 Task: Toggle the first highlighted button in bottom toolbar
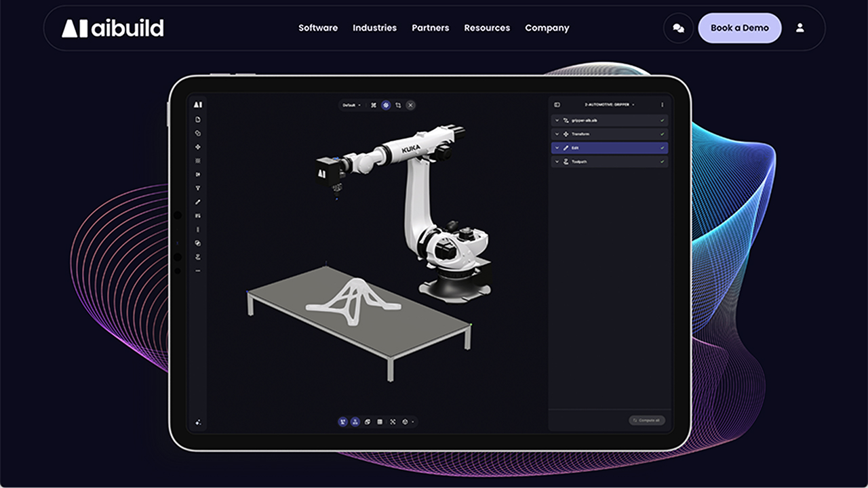tap(343, 422)
